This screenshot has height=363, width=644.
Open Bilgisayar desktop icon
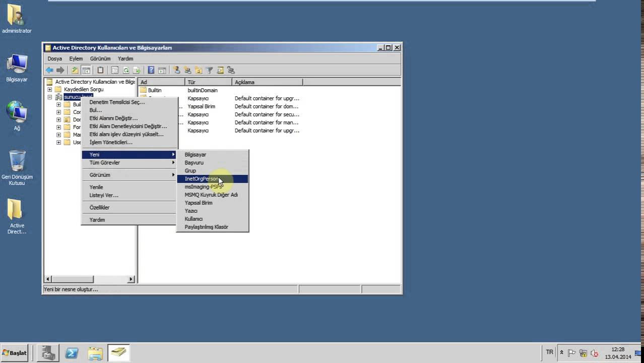coord(17,68)
